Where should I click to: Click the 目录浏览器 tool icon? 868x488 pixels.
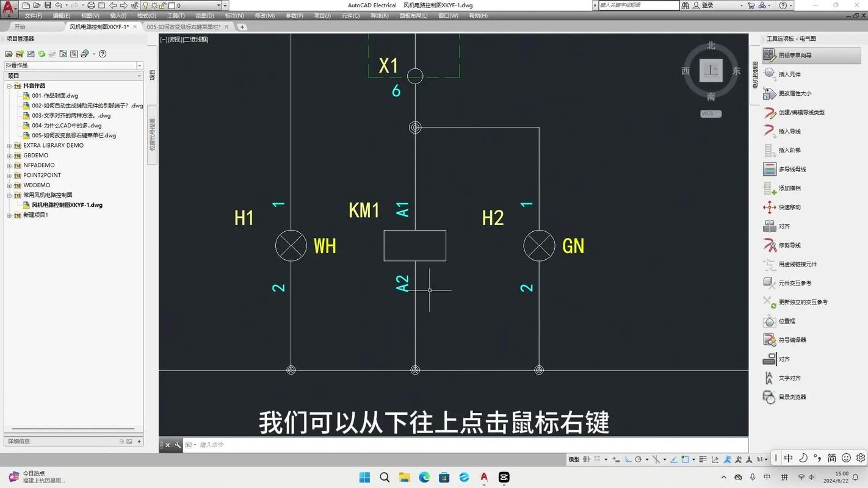coord(769,397)
